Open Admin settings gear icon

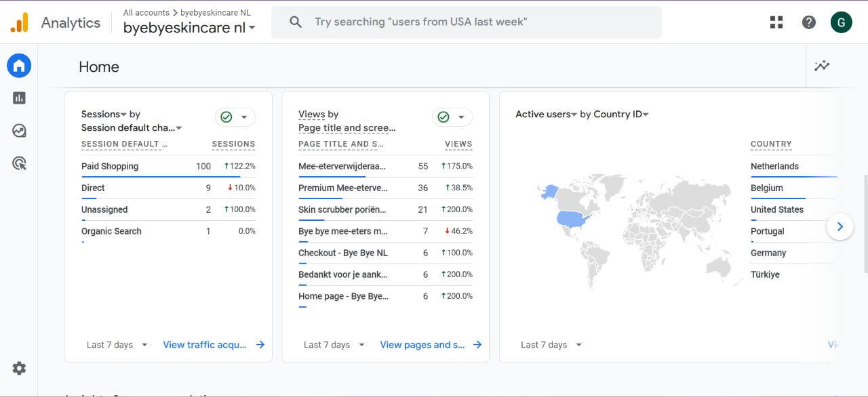(x=19, y=368)
